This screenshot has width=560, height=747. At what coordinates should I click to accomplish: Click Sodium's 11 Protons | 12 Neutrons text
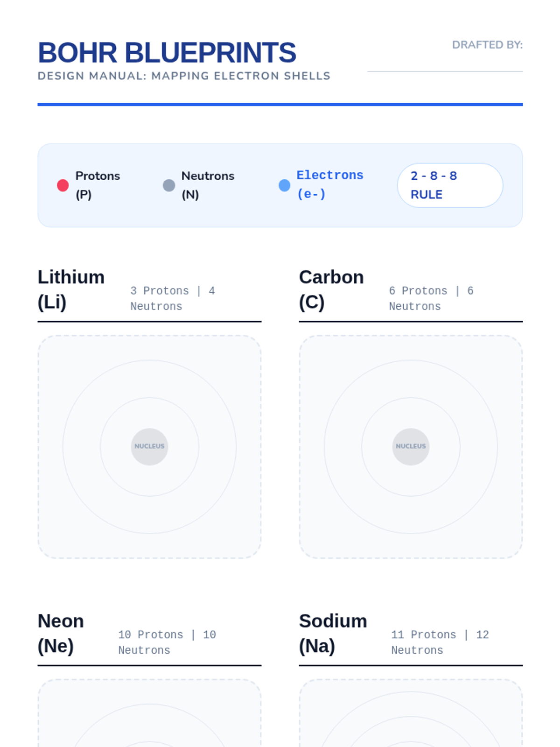tap(440, 642)
